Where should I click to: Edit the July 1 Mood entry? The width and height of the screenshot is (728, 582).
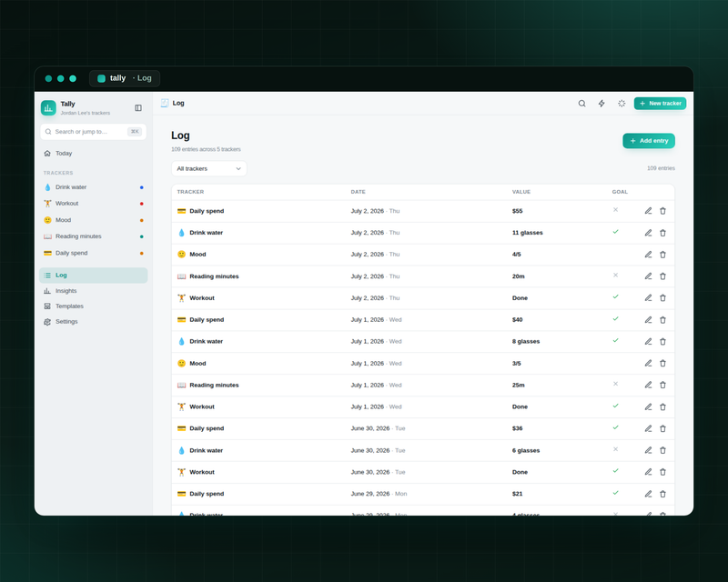pos(648,363)
